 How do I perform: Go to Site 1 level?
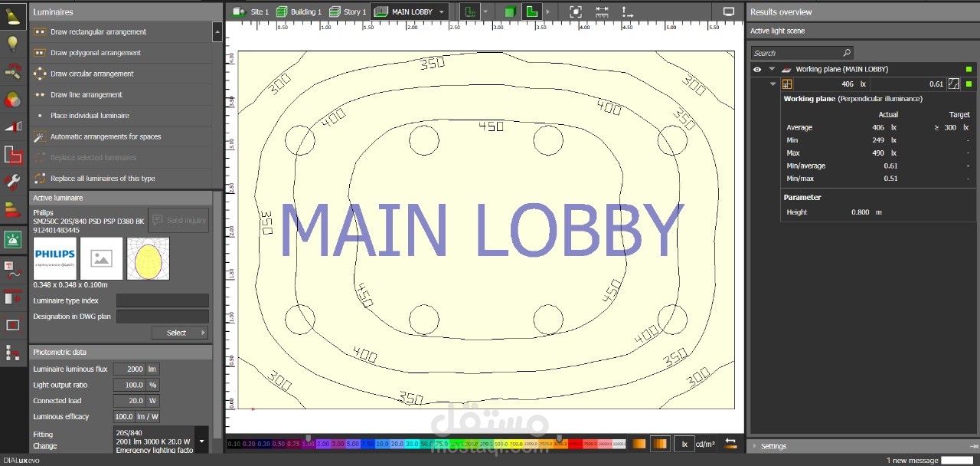[251, 11]
